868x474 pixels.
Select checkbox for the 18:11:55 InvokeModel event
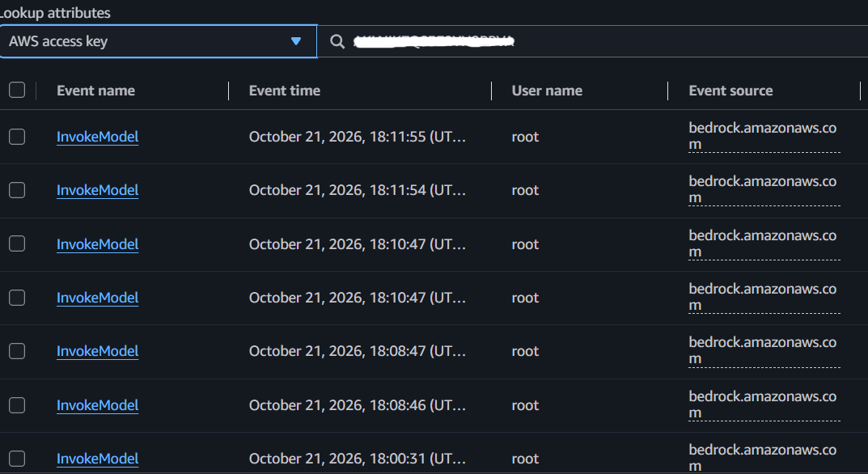[x=17, y=137]
